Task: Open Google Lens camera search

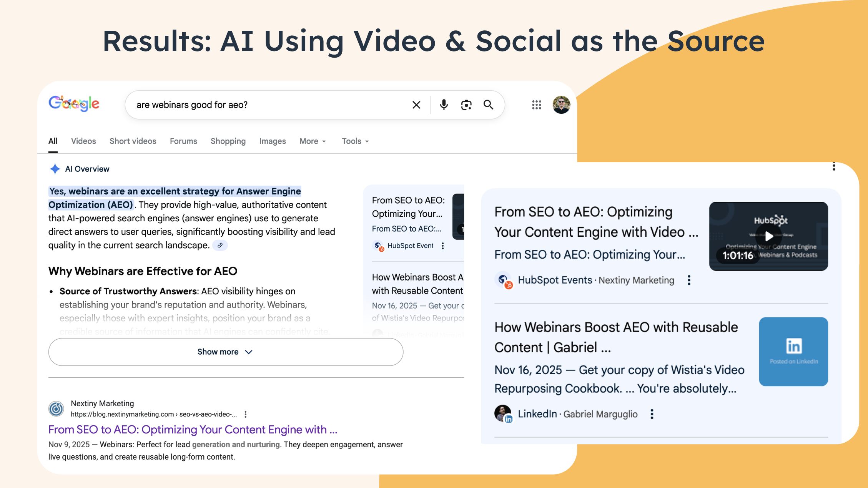Action: pyautogui.click(x=466, y=105)
